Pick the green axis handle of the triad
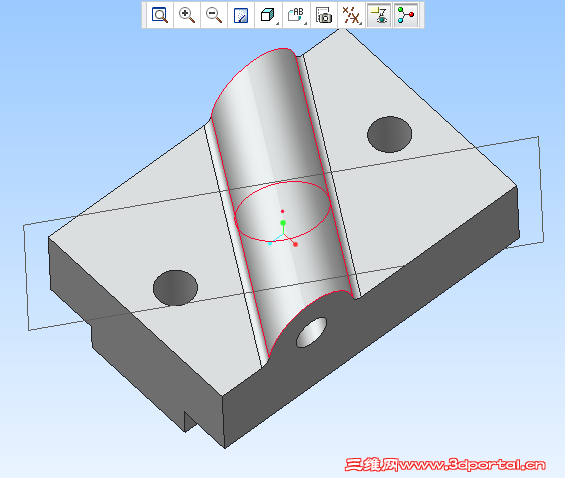The height and width of the screenshot is (478, 565). point(283,223)
